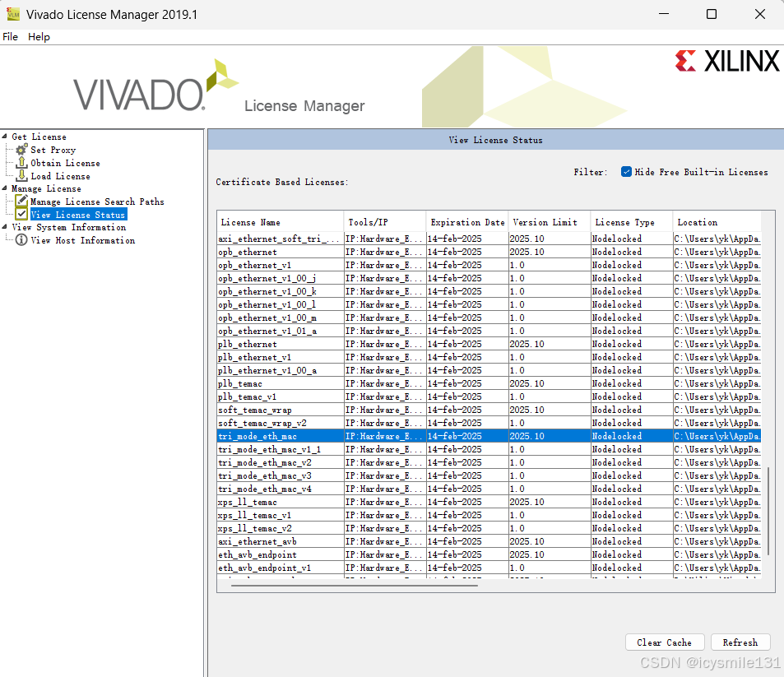Select the tri_mode_eth_mac license row
The image size is (784, 677).
(x=489, y=436)
